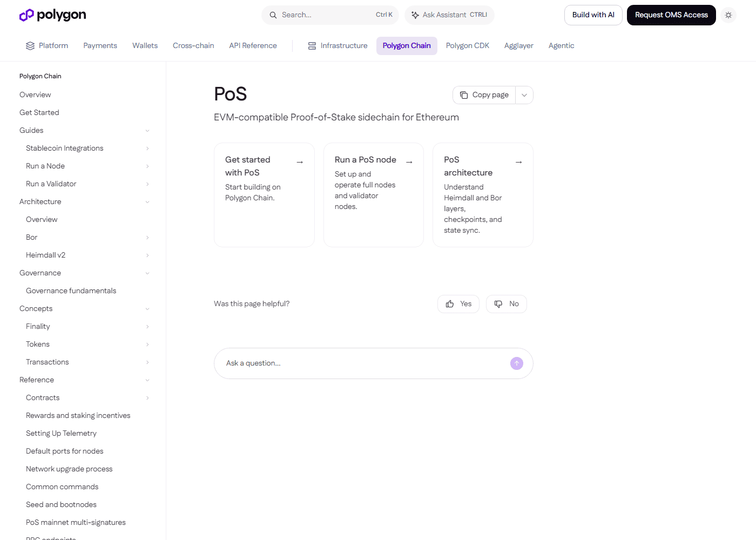The image size is (756, 540).
Task: Expand Run a Node chevron
Action: pos(147,166)
